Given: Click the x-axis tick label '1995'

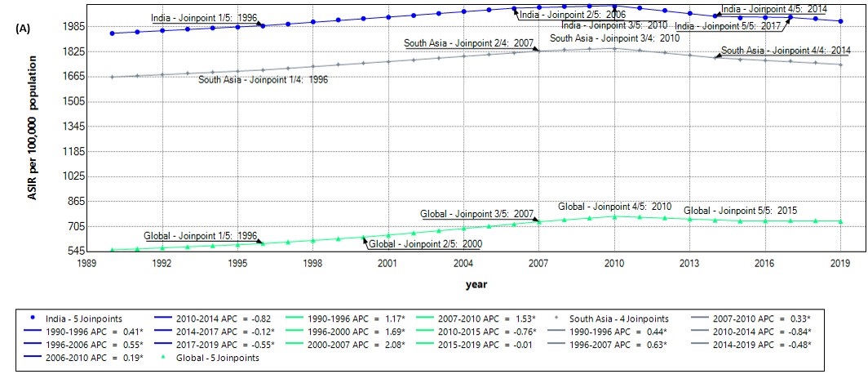Looking at the screenshot, I should pos(237,262).
